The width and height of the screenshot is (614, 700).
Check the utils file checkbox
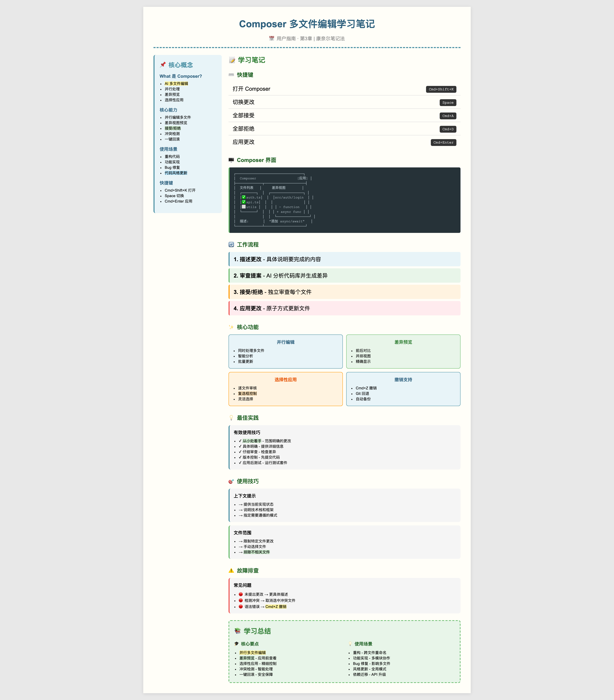click(x=244, y=207)
